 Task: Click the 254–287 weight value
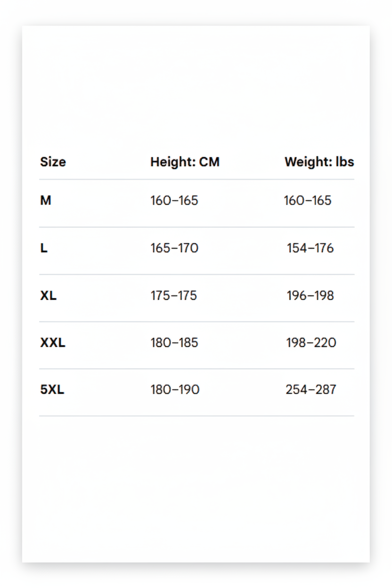311,390
